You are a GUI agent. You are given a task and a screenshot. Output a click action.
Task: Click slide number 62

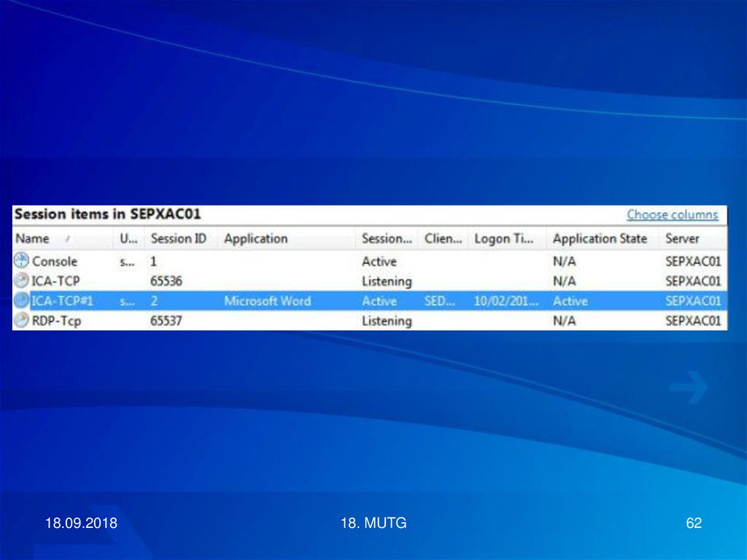pos(694,523)
